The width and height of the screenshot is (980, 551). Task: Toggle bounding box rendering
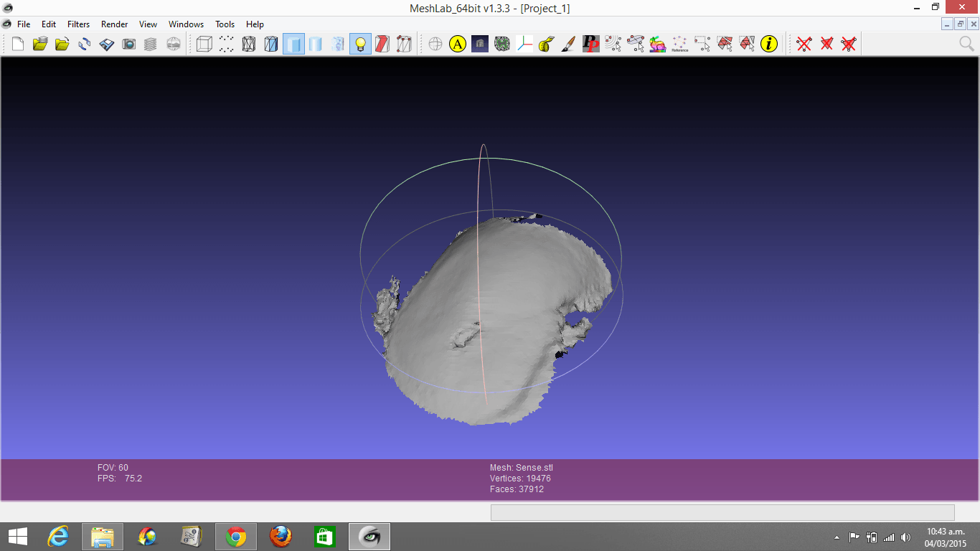204,44
